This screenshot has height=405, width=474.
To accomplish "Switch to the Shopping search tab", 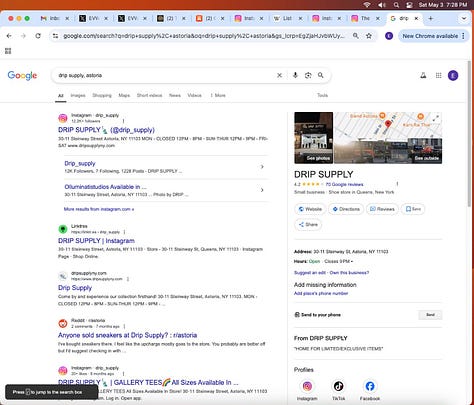I will point(102,95).
